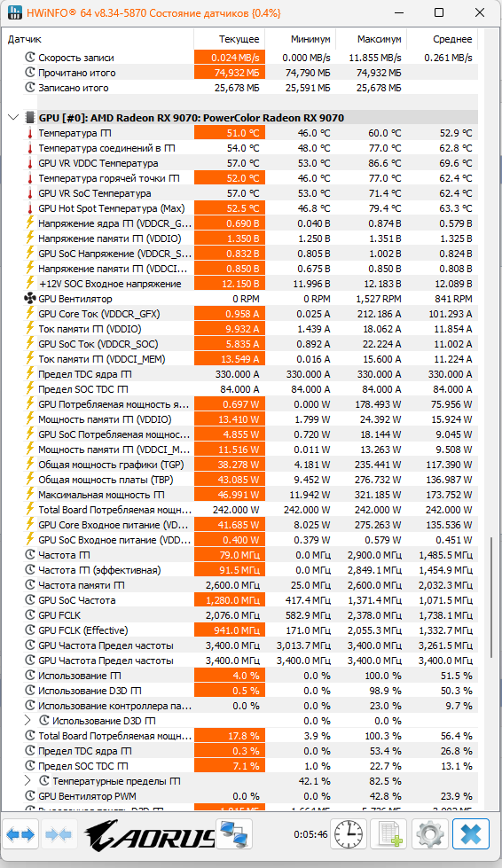Image resolution: width=502 pixels, height=868 pixels.
Task: Click the chip icon beside GPU [#0] header
Action: point(30,118)
